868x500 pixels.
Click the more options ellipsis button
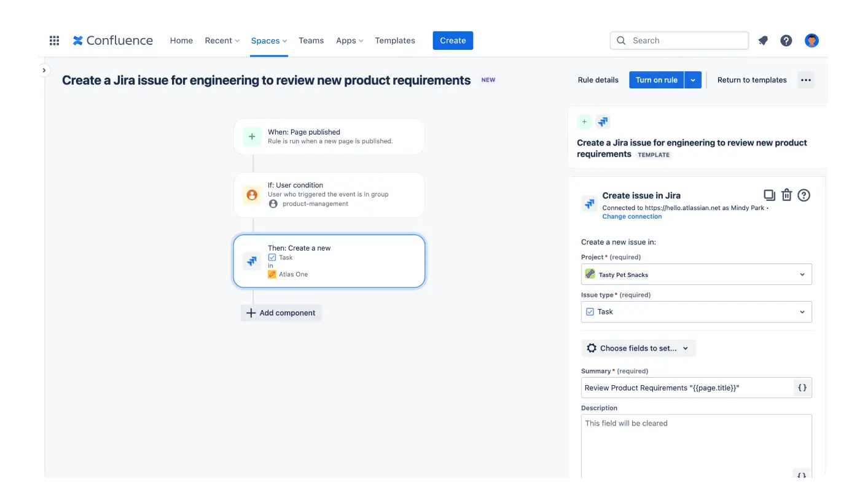[x=806, y=80]
